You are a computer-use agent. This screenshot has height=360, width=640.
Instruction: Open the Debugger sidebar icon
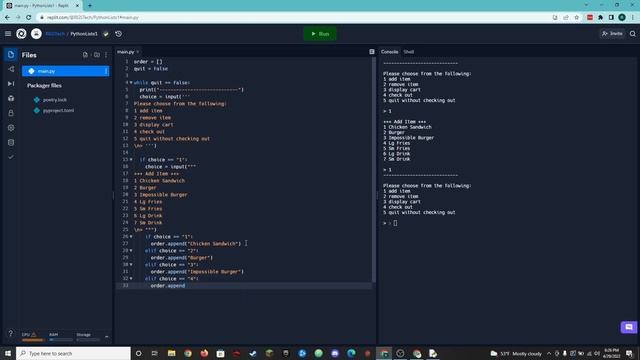tap(11, 84)
